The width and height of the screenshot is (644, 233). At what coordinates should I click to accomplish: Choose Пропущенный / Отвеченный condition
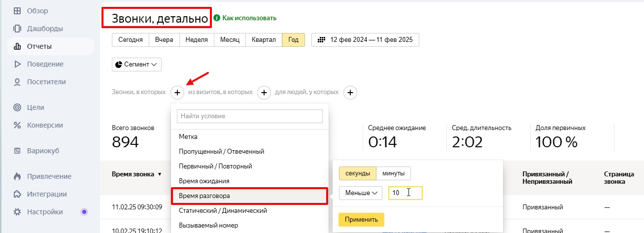tap(222, 151)
